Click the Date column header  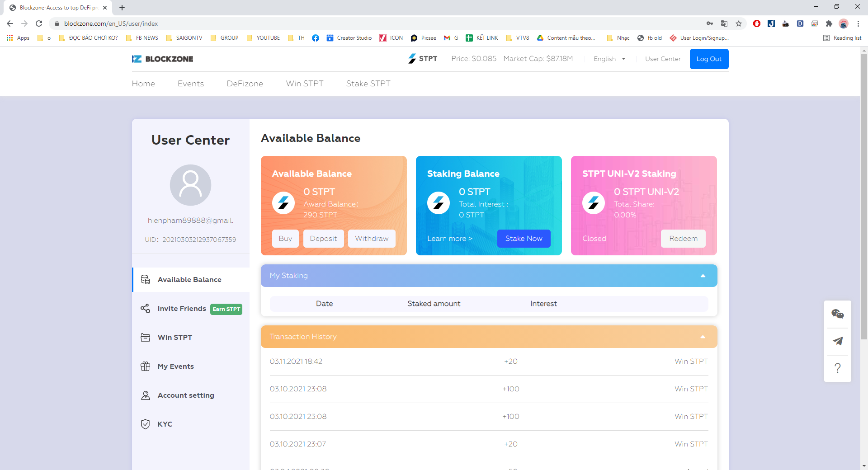[324, 304]
